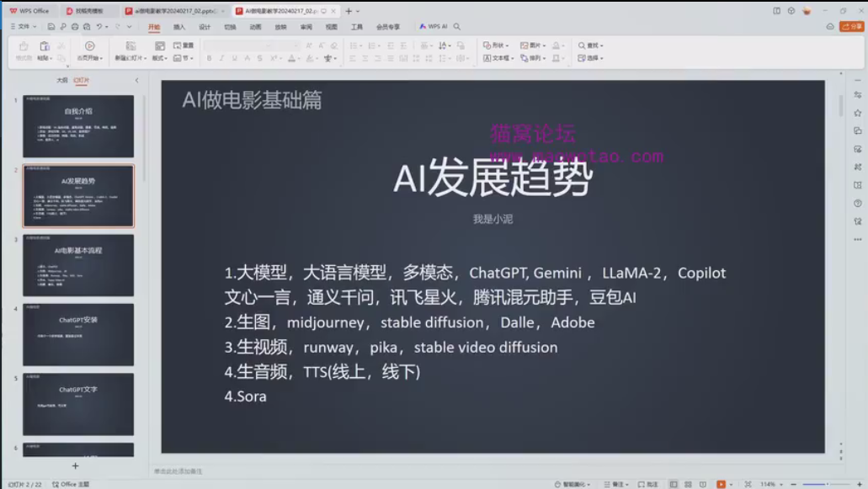868x489 pixels.
Task: Open the Shapes dropdown
Action: tap(496, 45)
